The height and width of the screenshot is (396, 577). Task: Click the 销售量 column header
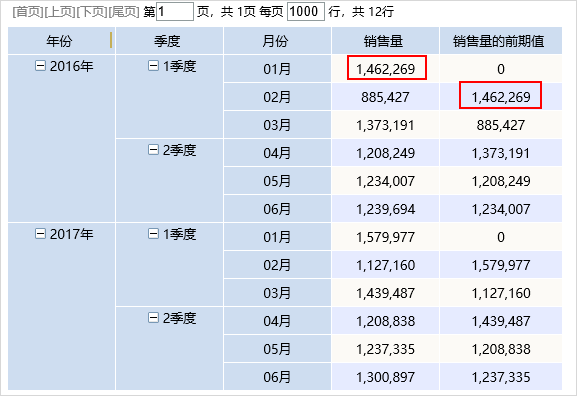(385, 41)
